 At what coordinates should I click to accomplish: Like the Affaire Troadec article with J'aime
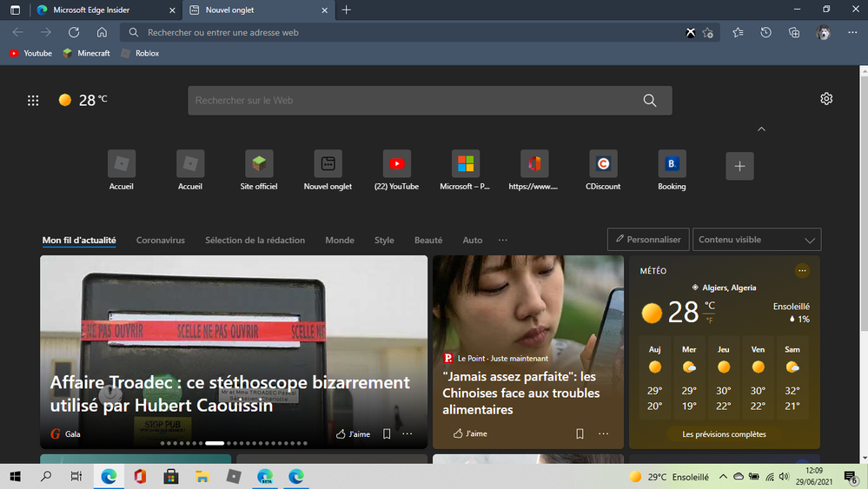[353, 434]
